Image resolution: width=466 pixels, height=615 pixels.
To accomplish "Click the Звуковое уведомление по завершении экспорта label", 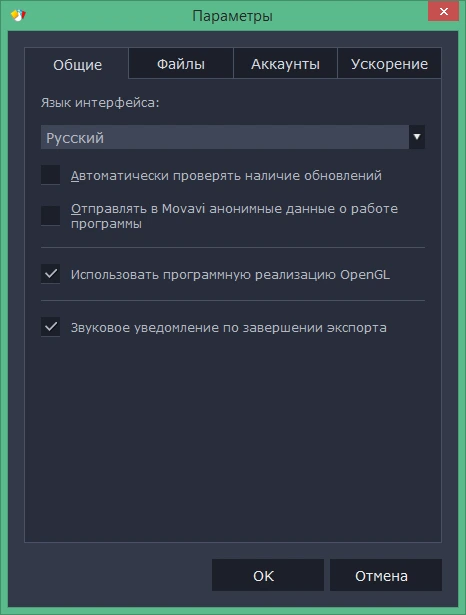I will (x=229, y=328).
